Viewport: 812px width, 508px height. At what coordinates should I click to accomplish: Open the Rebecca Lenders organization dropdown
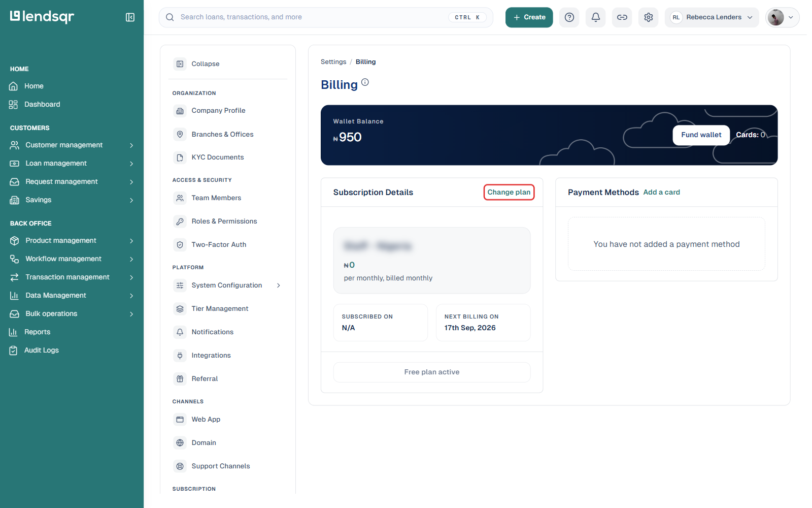[x=712, y=17]
